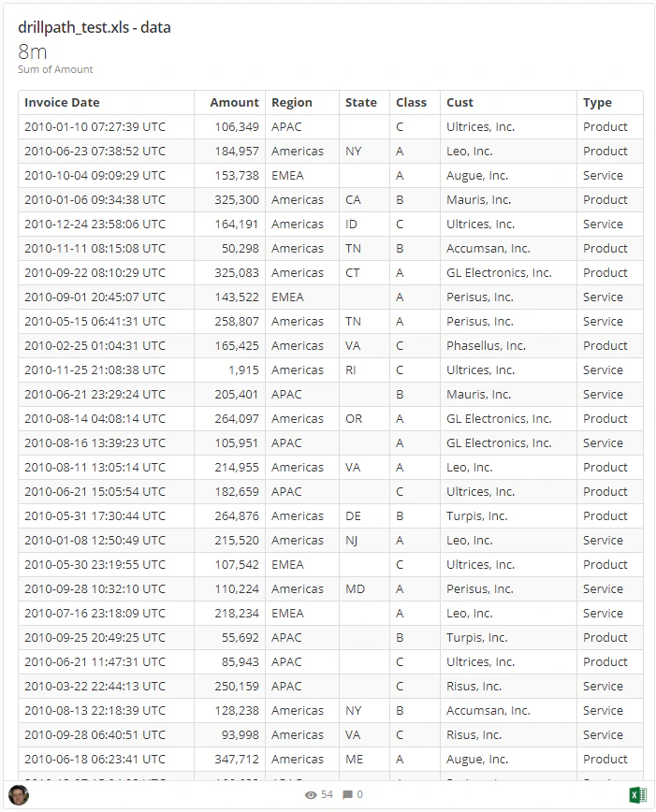Click the 8m summary value
The height and width of the screenshot is (812, 656).
coord(32,51)
